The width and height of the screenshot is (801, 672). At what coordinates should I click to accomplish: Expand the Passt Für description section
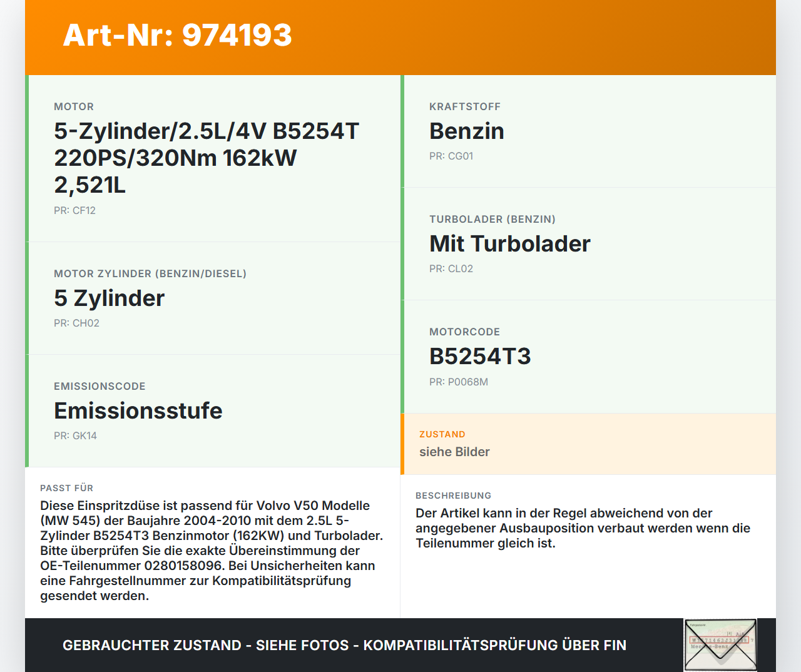213,544
